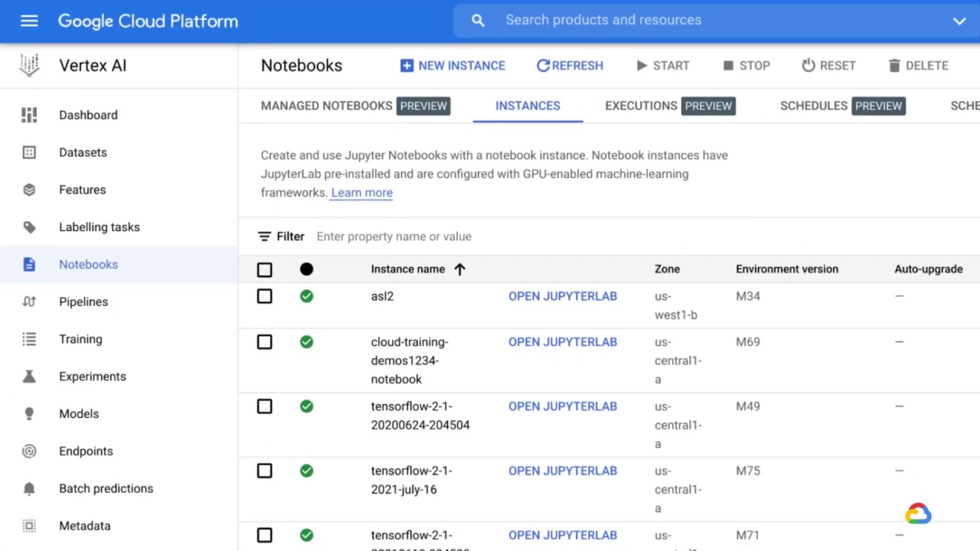Click the Dashboard sidebar icon
Image resolution: width=980 pixels, height=551 pixels.
point(29,115)
